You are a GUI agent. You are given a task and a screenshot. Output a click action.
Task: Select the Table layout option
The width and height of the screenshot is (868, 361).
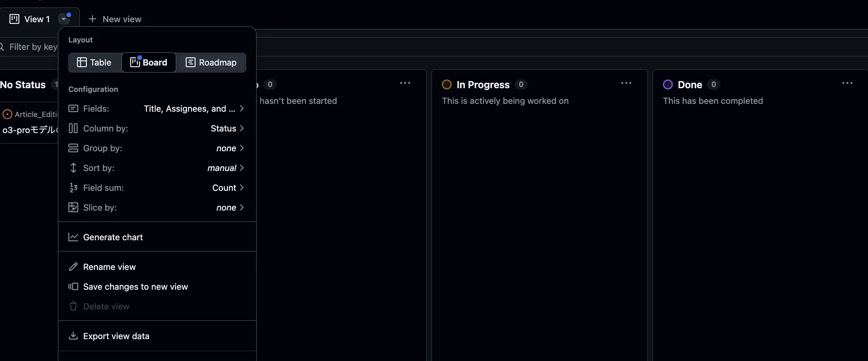coord(95,63)
